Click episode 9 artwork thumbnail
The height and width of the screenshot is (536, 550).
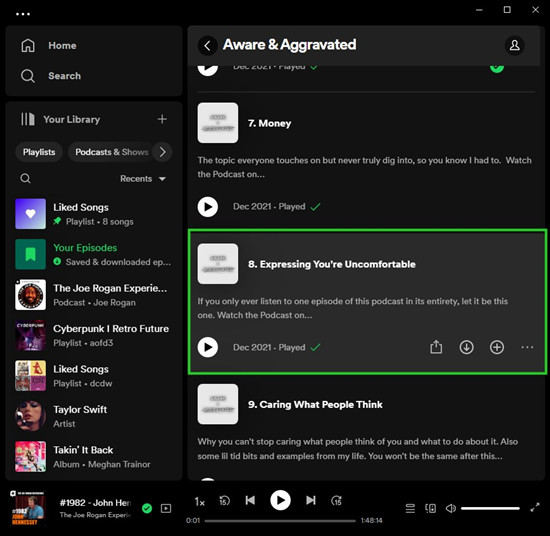click(218, 404)
